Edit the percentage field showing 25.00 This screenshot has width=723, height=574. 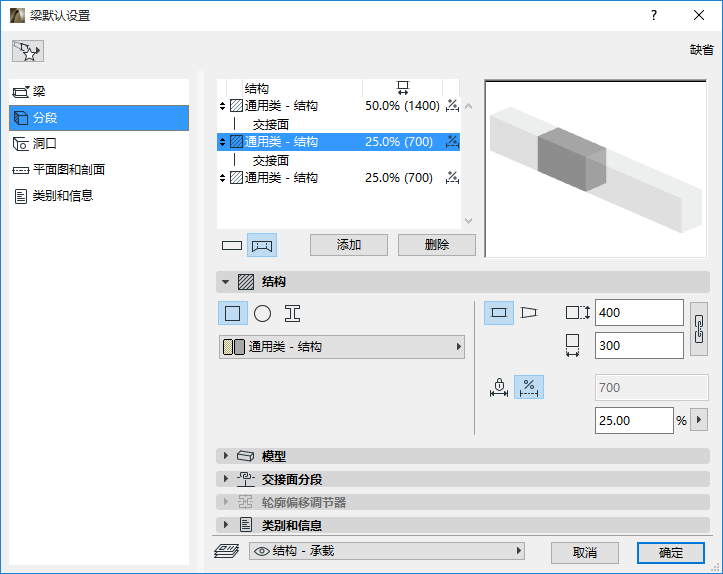634,420
